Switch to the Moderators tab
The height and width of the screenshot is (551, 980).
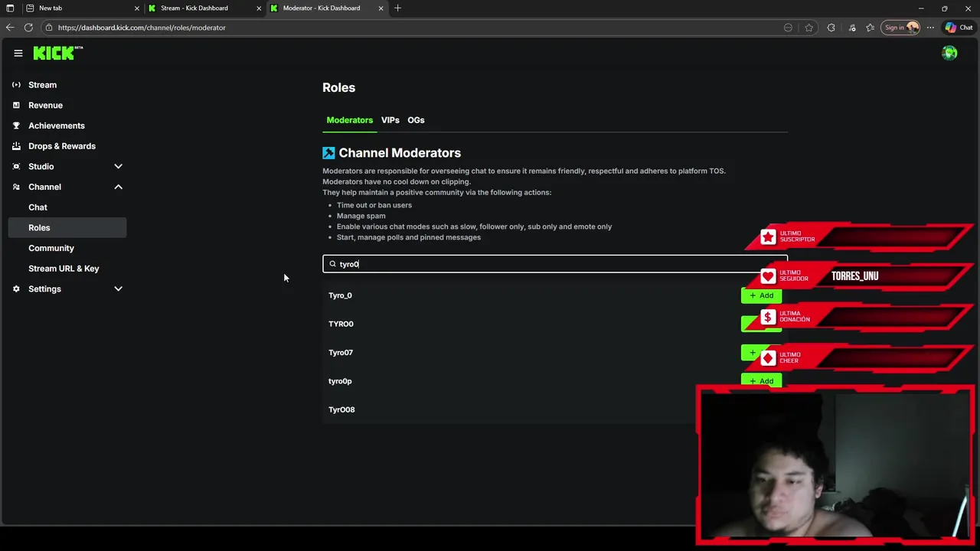[350, 120]
